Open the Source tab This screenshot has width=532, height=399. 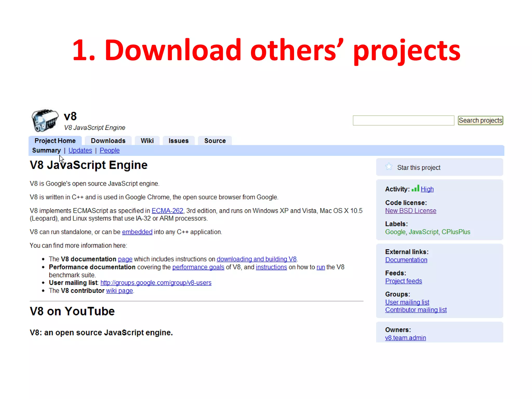[x=215, y=141]
